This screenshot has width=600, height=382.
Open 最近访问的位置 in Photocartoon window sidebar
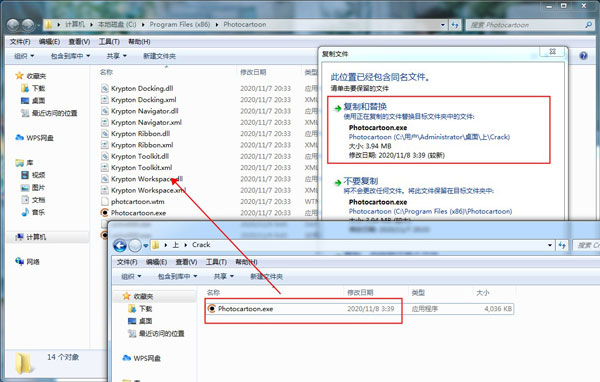[x=49, y=113]
